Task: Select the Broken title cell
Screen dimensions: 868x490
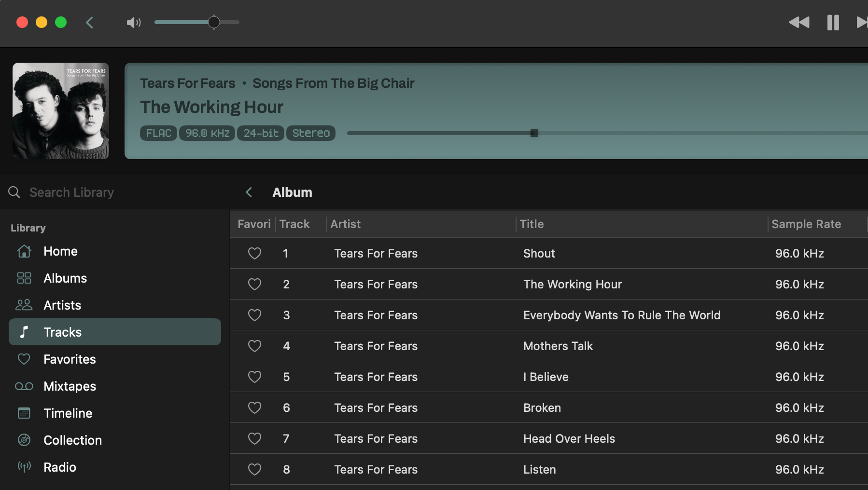Action: click(542, 408)
